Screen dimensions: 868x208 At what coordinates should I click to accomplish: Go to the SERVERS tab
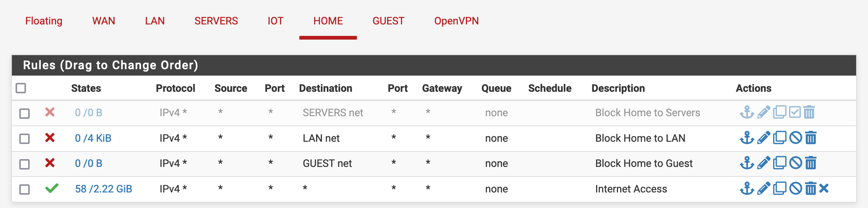tap(216, 21)
